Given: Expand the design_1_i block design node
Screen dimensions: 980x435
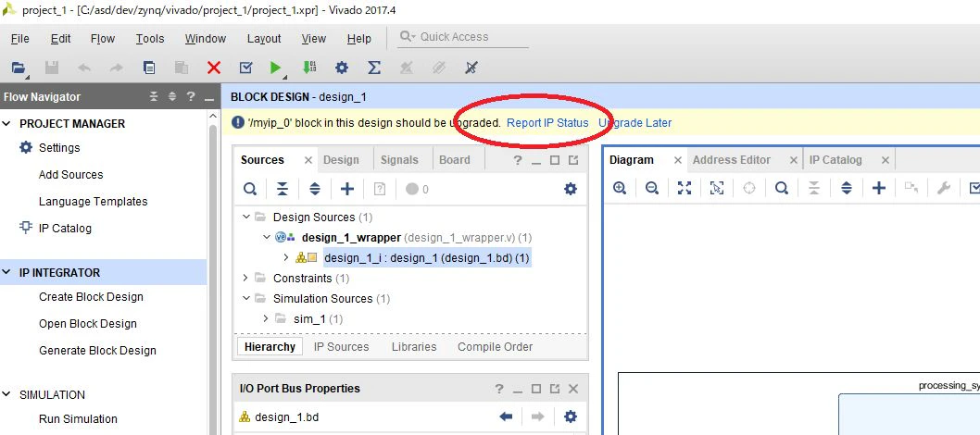Looking at the screenshot, I should [x=286, y=257].
